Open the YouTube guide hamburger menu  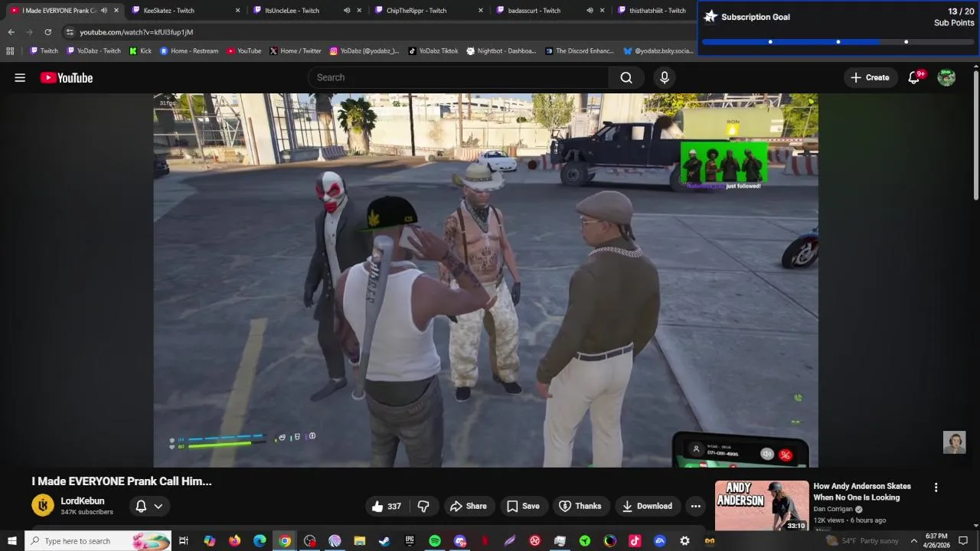pyautogui.click(x=20, y=77)
